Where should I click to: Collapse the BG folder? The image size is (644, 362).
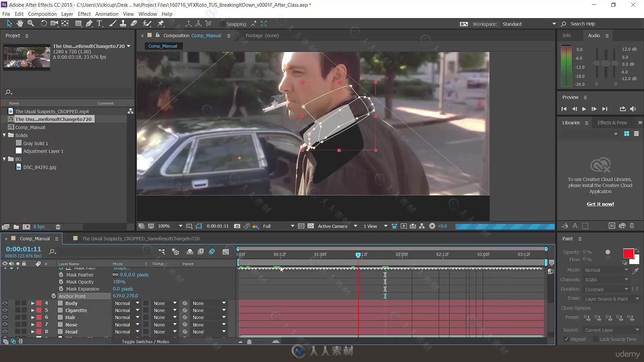(x=4, y=159)
